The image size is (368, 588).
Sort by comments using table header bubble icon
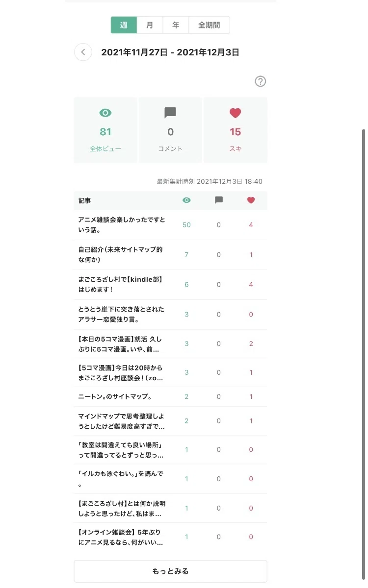tap(219, 200)
